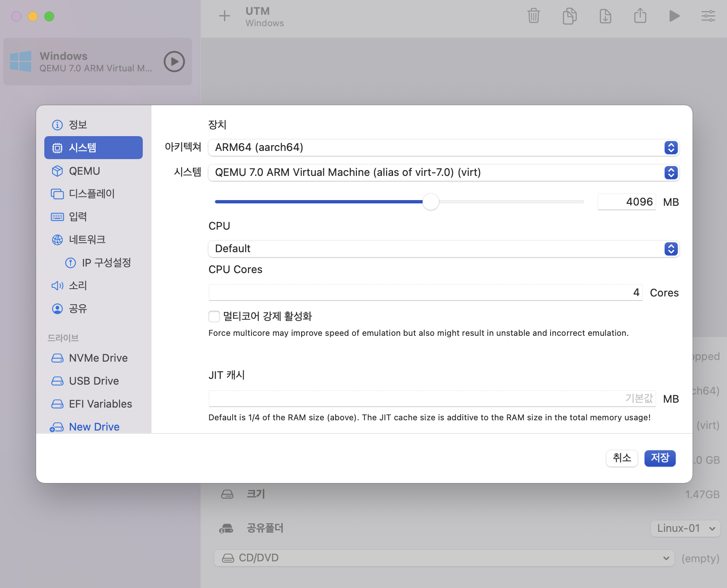The height and width of the screenshot is (588, 727).
Task: Open the 디스플레이 settings section
Action: tap(94, 194)
